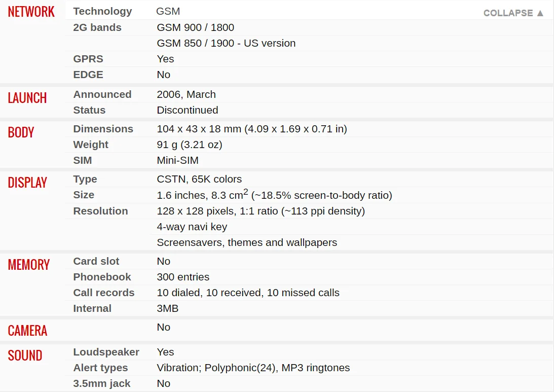The height and width of the screenshot is (392, 554).
Task: Click the Loudspeaker label link
Action: [106, 352]
